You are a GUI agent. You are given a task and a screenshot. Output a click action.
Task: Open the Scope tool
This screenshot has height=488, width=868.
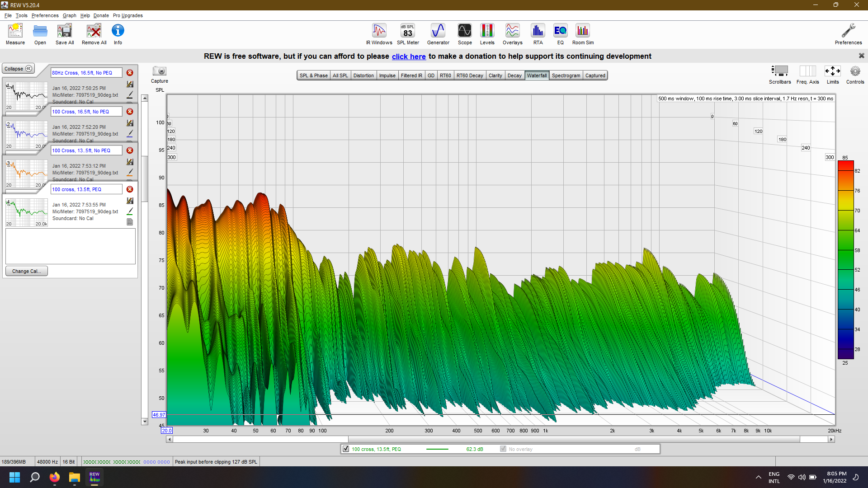pyautogui.click(x=465, y=34)
